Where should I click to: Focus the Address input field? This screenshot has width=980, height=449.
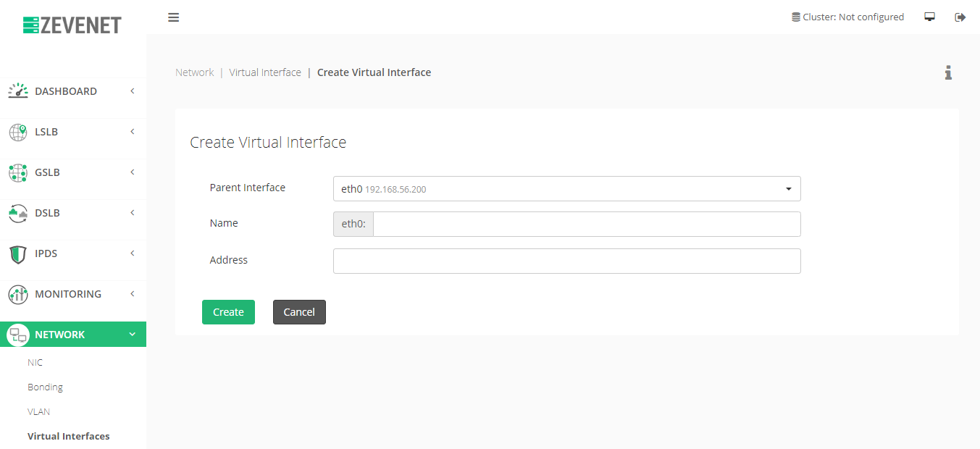point(566,261)
